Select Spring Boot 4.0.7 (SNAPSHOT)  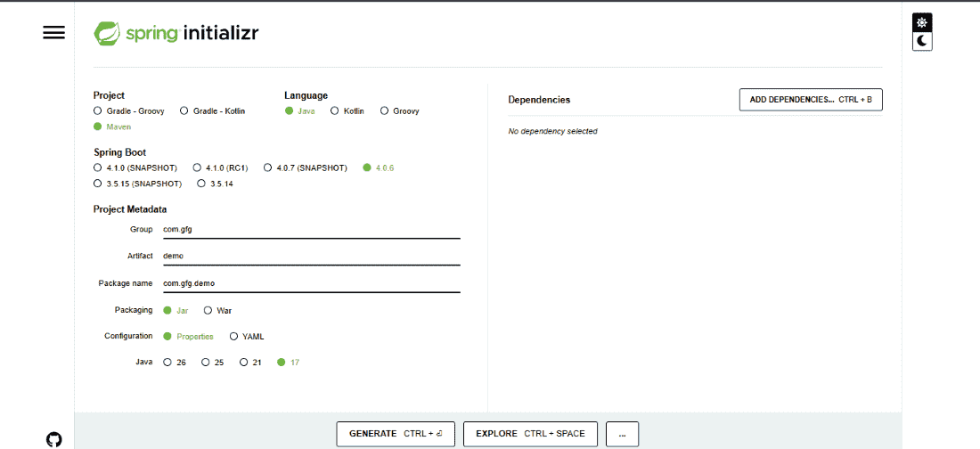click(306, 167)
